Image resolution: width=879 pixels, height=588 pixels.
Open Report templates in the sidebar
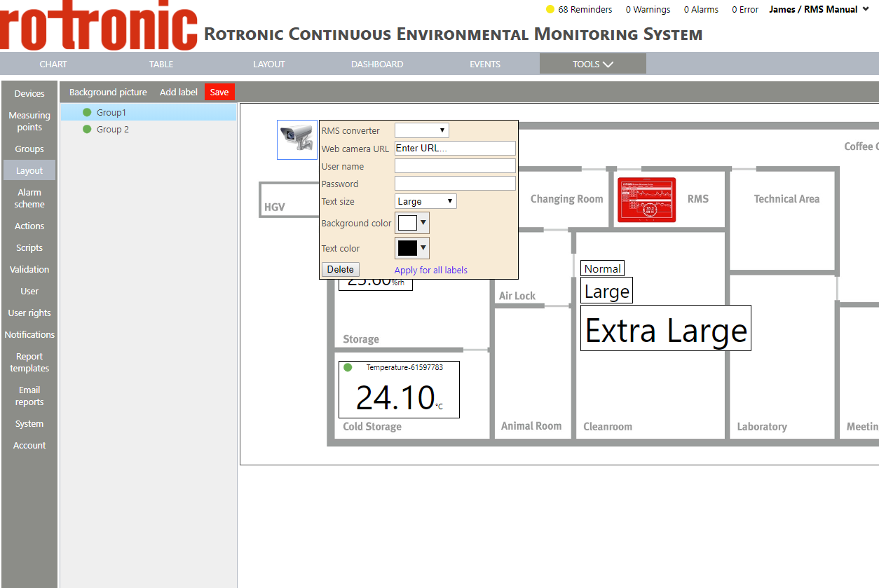pos(29,362)
